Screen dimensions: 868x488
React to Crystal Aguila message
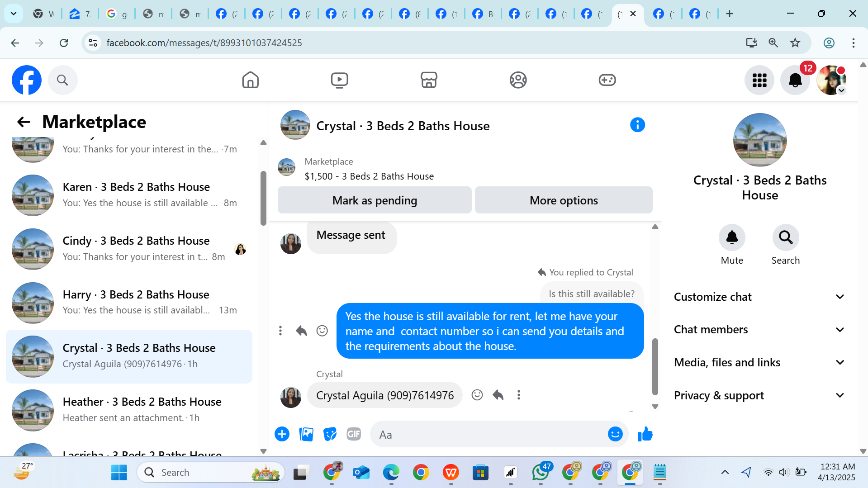(477, 395)
